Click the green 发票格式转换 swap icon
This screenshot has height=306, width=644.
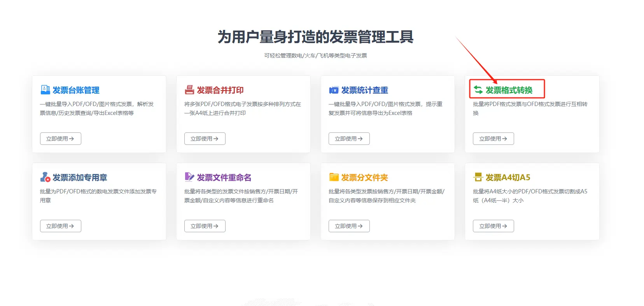478,90
